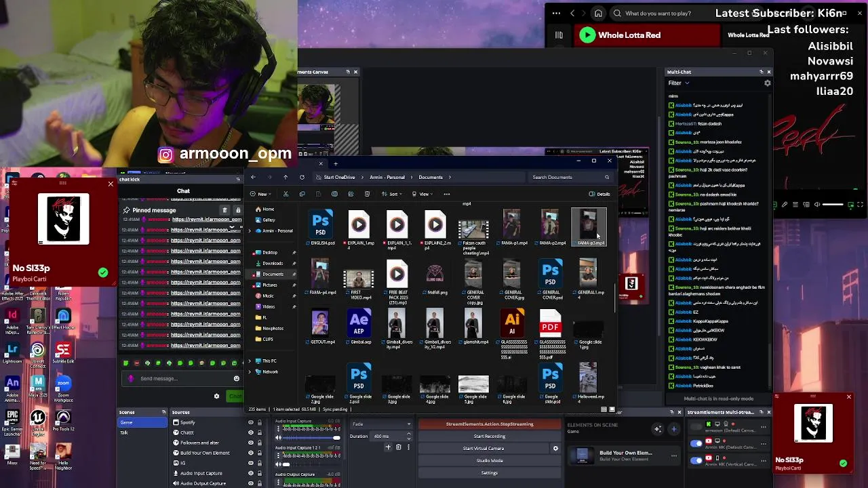Hide the Chattt source visibility
The width and height of the screenshot is (868, 488).
250,432
